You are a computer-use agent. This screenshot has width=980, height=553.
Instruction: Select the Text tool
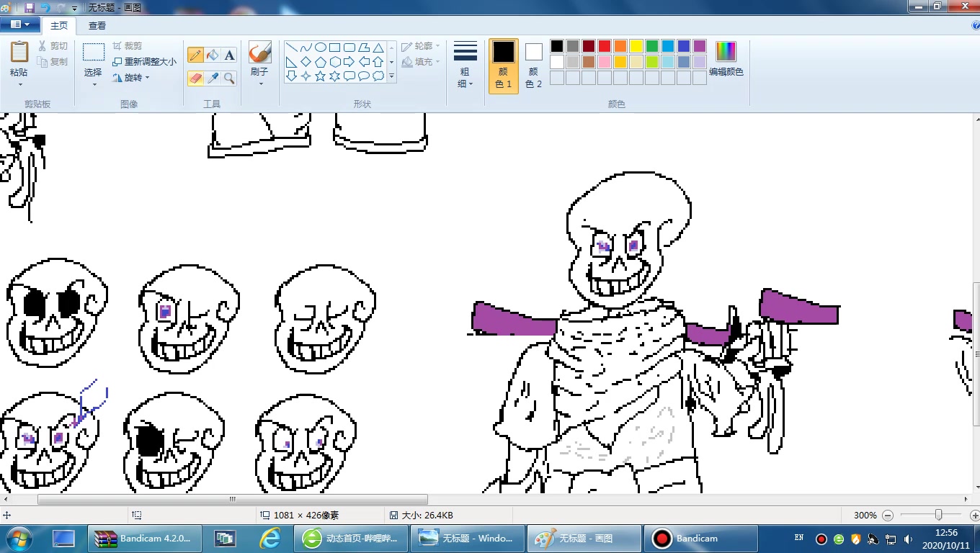[229, 55]
